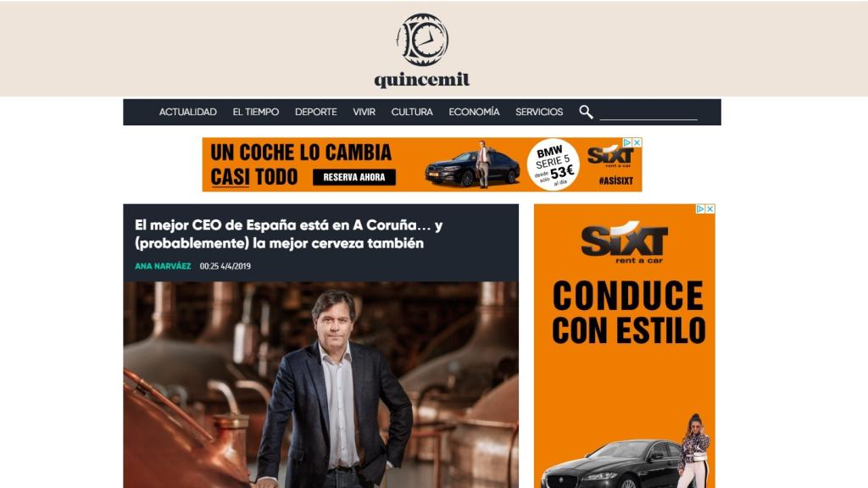Click the Reserva Ahora ad button
This screenshot has height=488, width=868.
pyautogui.click(x=354, y=177)
